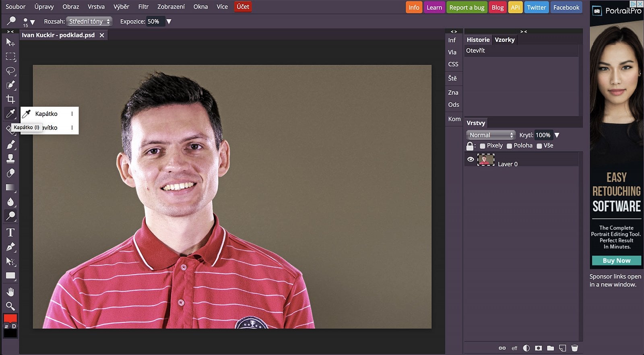Click the Twitter button
Viewport: 644px width, 355px height.
point(537,7)
